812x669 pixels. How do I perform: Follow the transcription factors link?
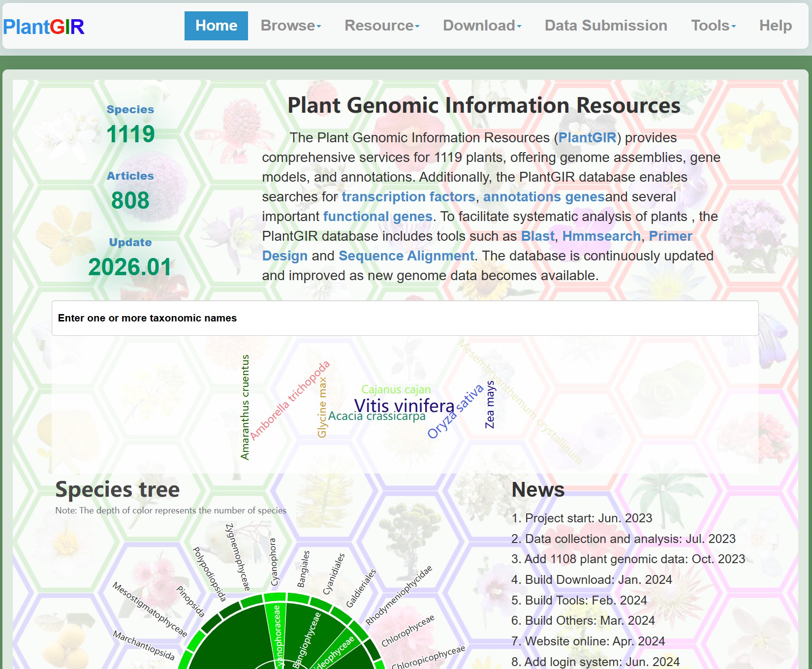click(408, 197)
